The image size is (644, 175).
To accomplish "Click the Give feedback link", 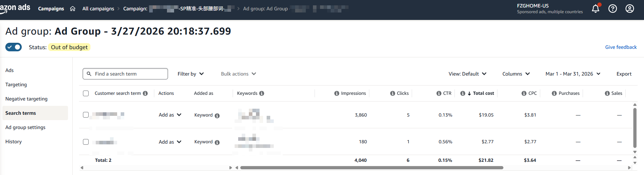I will point(621,47).
